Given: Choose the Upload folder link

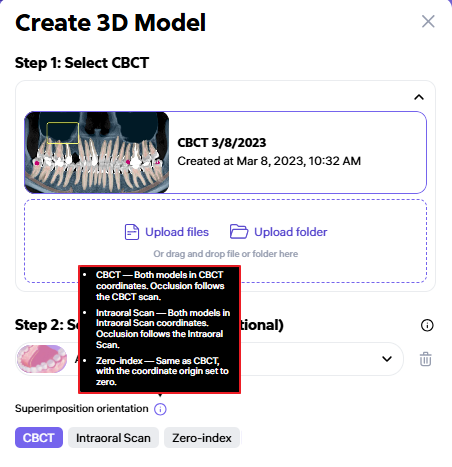Looking at the screenshot, I should tap(291, 232).
